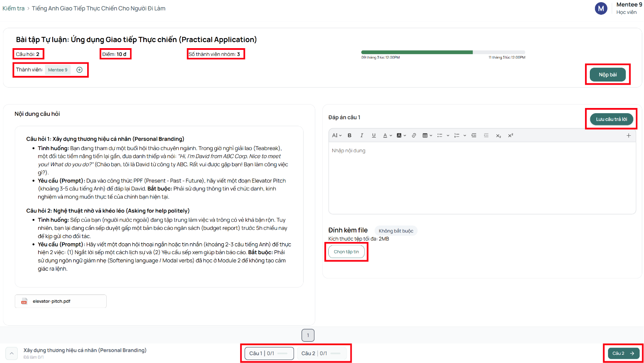The width and height of the screenshot is (644, 363).
Task: Save the answer with Lưu câu trả lời
Action: 611,119
